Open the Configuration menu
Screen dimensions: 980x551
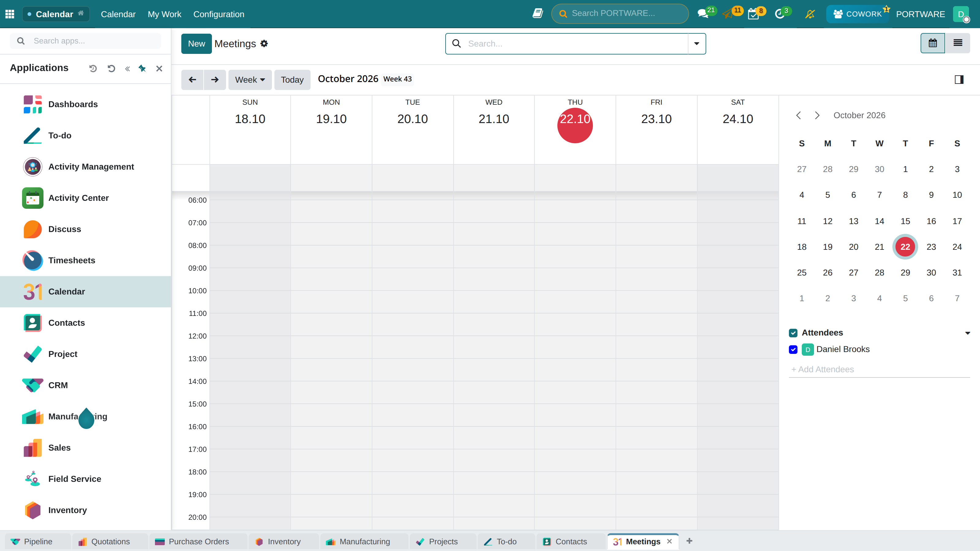click(219, 14)
